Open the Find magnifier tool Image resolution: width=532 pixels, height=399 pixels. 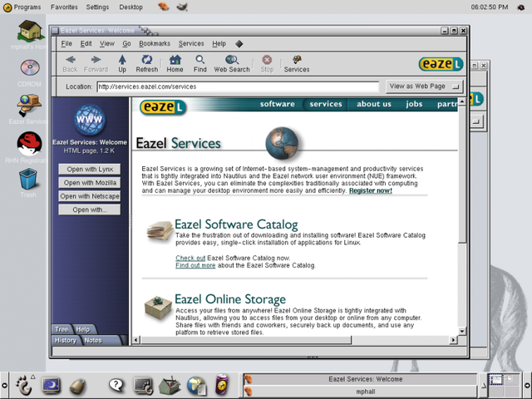pyautogui.click(x=199, y=64)
